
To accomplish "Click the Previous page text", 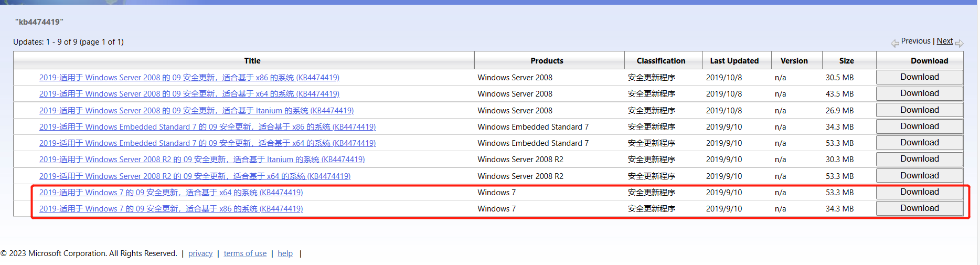I will click(x=916, y=41).
